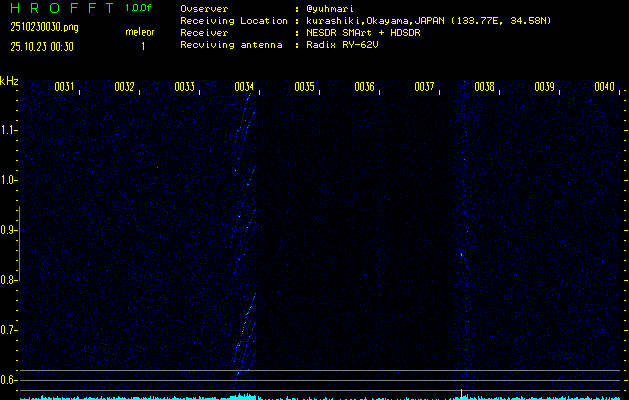Click the 0038 time marker
This screenshot has height=400, width=629.
[484, 87]
